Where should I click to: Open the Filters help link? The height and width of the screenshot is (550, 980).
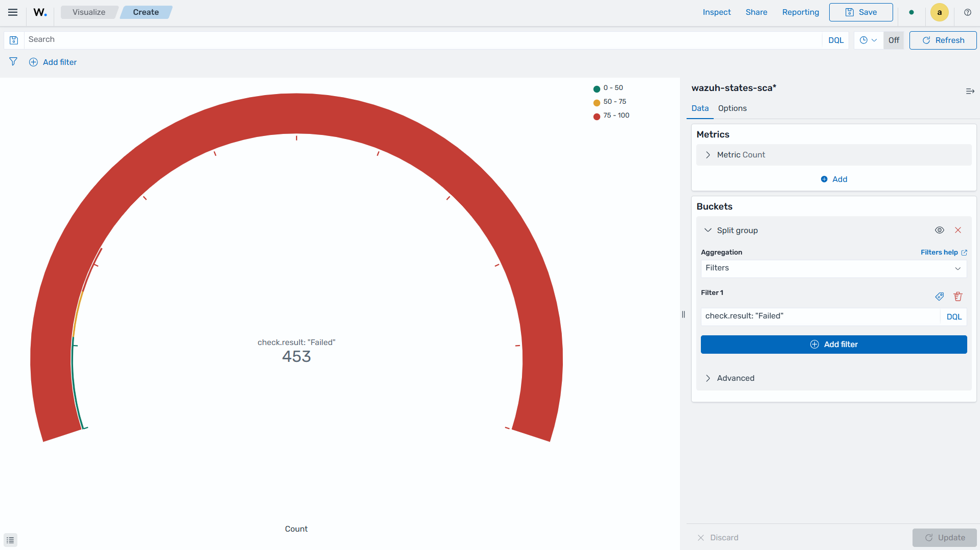click(x=944, y=253)
